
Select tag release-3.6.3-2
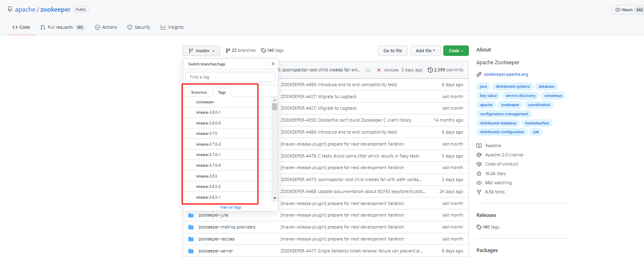point(227,187)
